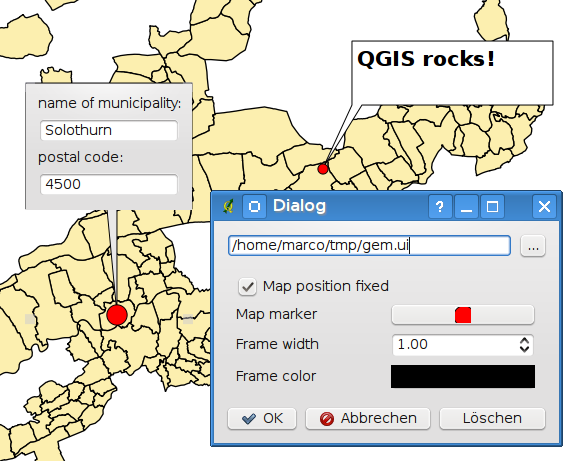Open the black Frame color swatch
Image resolution: width=571 pixels, height=470 pixels.
click(463, 376)
